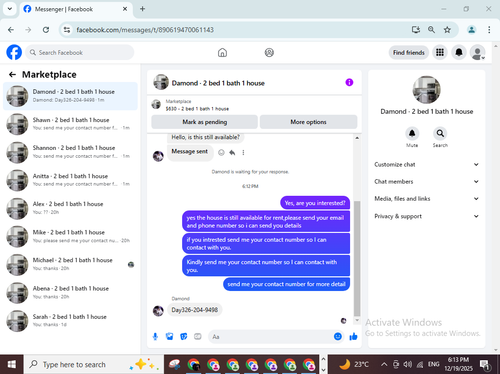This screenshot has width=500, height=374.
Task: Open the Chrome tab search dropdown arrow
Action: point(10,9)
